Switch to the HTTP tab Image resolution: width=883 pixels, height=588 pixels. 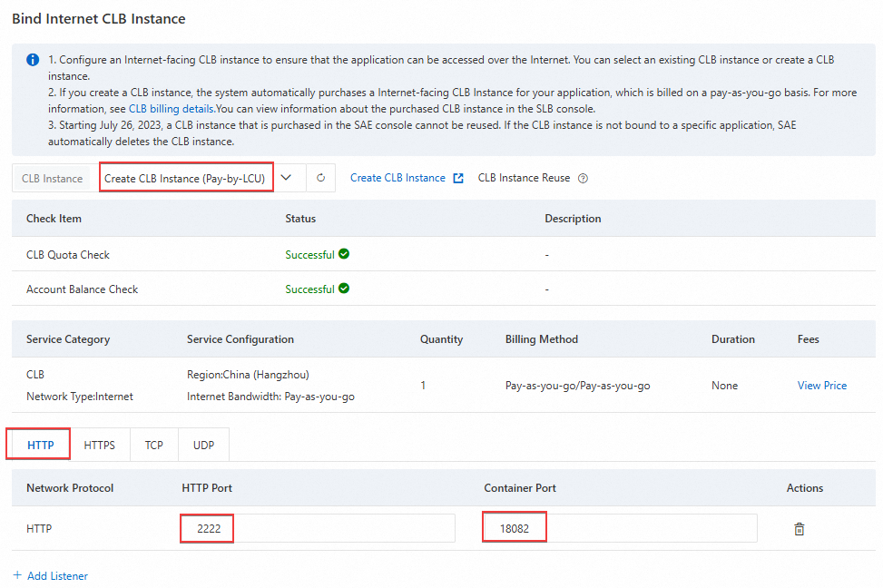point(41,446)
